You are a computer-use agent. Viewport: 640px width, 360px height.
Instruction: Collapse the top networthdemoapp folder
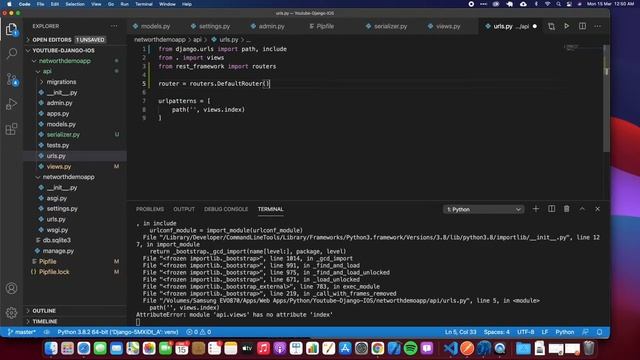coord(76,61)
